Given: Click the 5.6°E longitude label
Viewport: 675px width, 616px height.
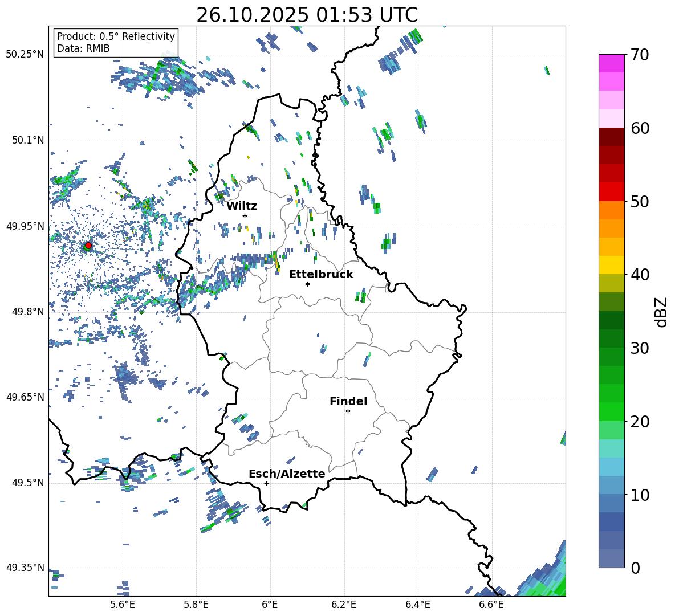Looking at the screenshot, I should coord(123,605).
